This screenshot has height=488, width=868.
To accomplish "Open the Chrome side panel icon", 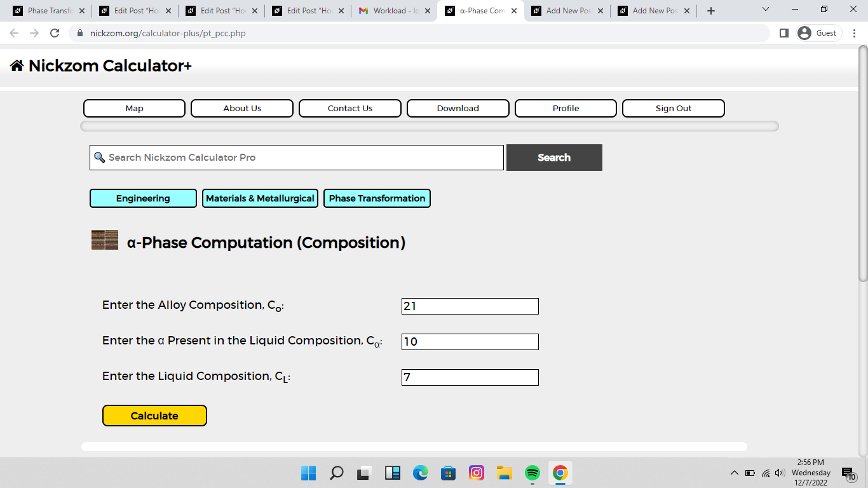I will [783, 33].
